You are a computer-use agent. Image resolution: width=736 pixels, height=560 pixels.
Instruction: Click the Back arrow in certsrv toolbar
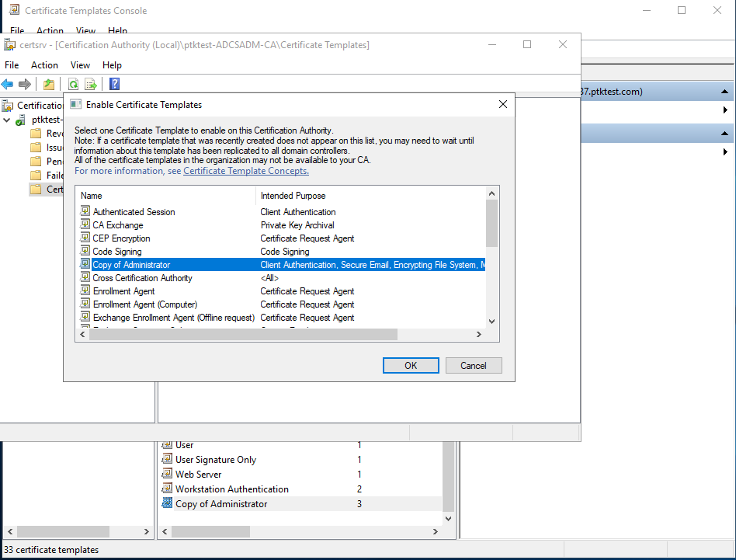point(7,84)
